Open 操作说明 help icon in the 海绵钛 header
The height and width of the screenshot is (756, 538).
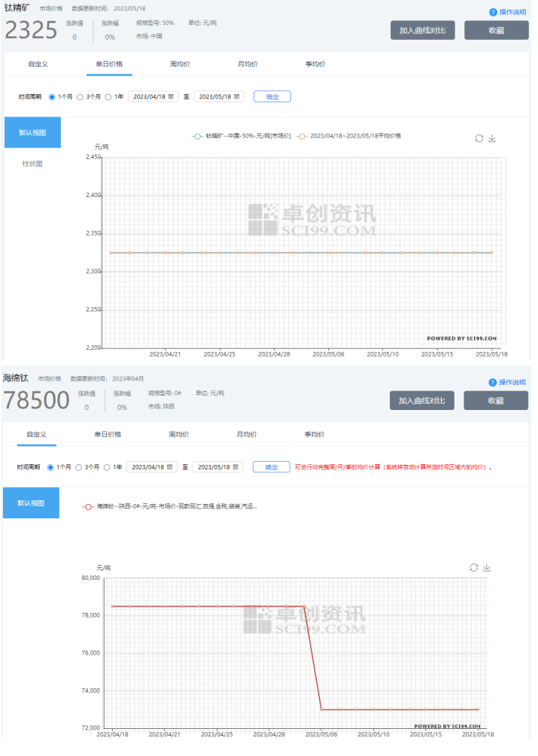[493, 382]
